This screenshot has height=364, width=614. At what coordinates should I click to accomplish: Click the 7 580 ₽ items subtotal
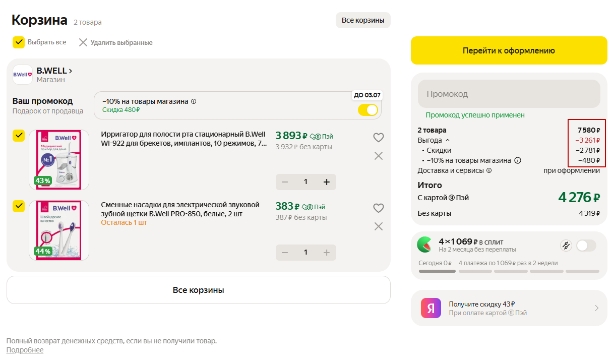(589, 130)
